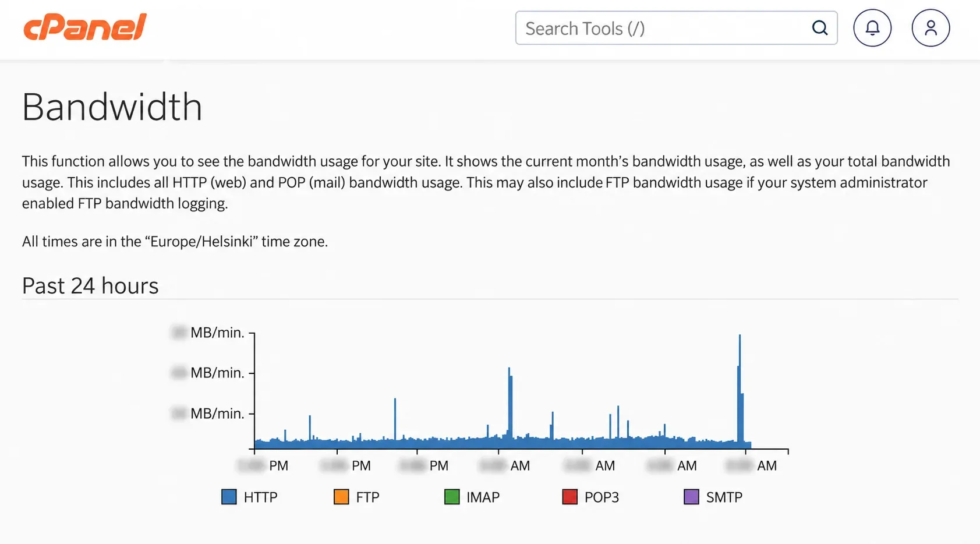Click the Europe/Helsinki time zone note
Viewport: 980px width, 544px height.
pyautogui.click(x=175, y=242)
